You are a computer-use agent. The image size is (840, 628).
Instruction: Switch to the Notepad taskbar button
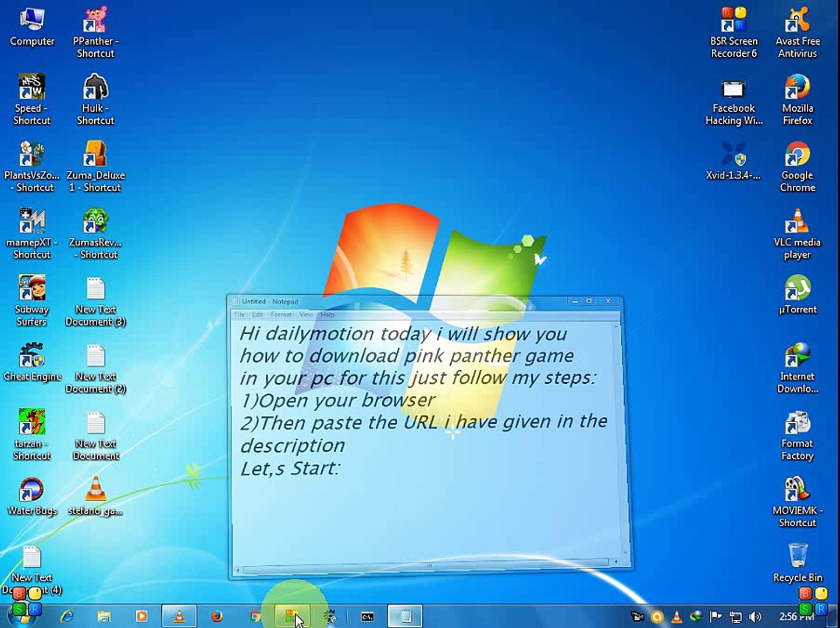(405, 616)
